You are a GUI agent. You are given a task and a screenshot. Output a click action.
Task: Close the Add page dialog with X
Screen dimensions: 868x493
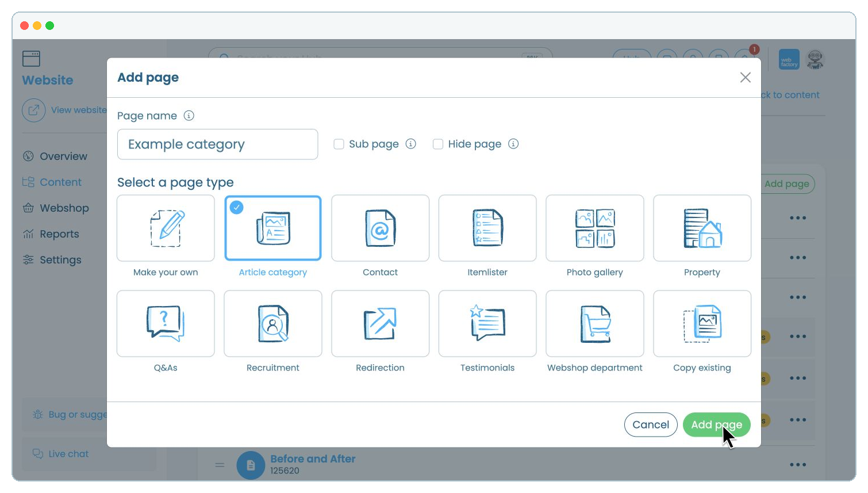(x=746, y=77)
